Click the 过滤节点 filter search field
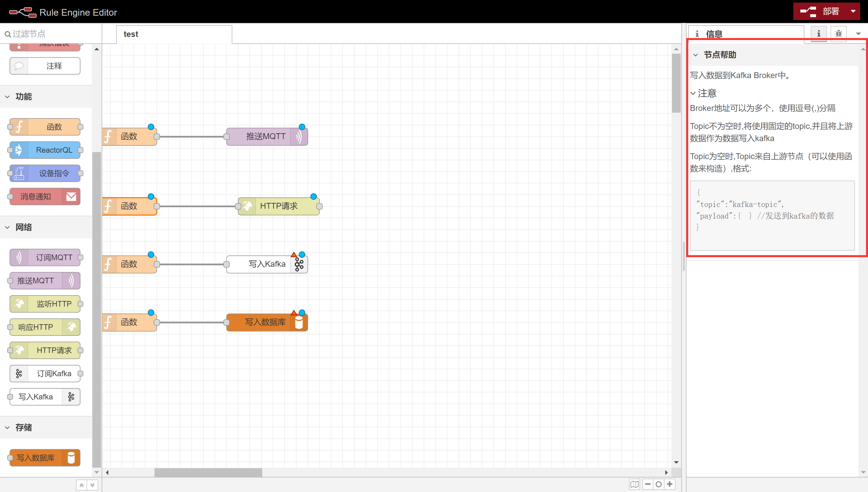868x492 pixels. coord(51,34)
